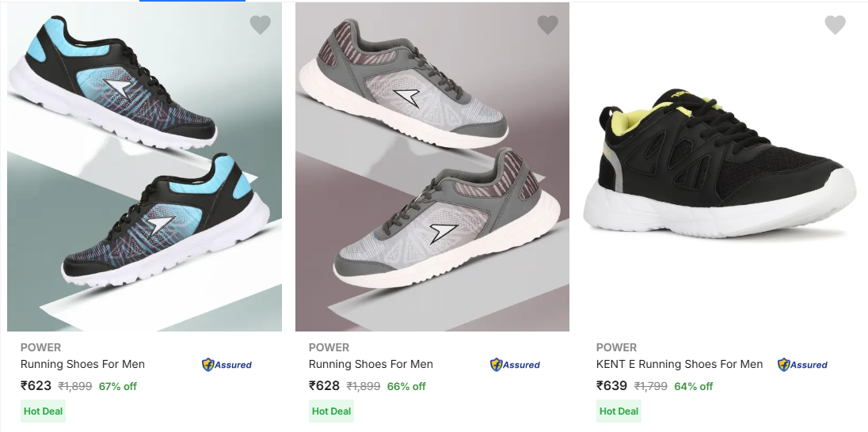Click the 66% off discount label
Screen dimensions: 868x432
(406, 387)
